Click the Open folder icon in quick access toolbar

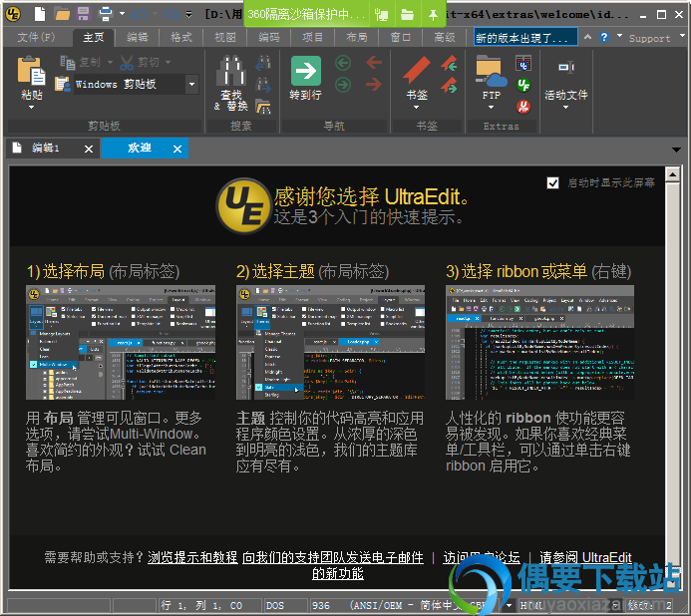(x=62, y=15)
